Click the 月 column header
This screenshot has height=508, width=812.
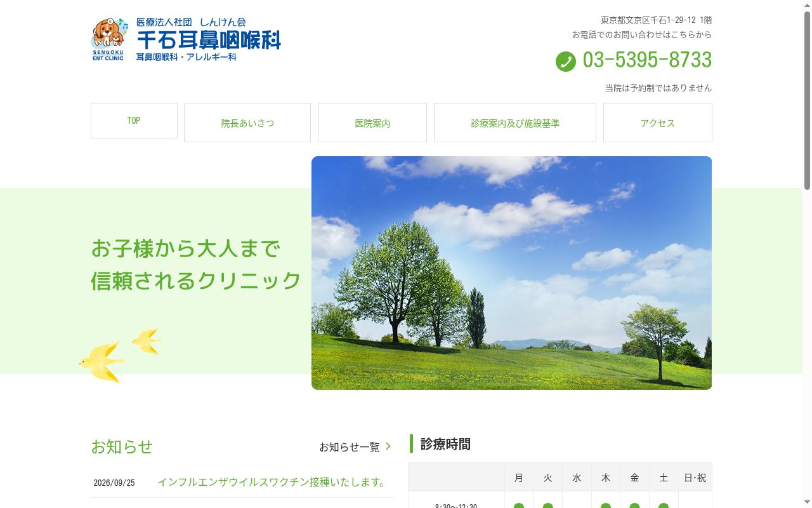pyautogui.click(x=519, y=478)
